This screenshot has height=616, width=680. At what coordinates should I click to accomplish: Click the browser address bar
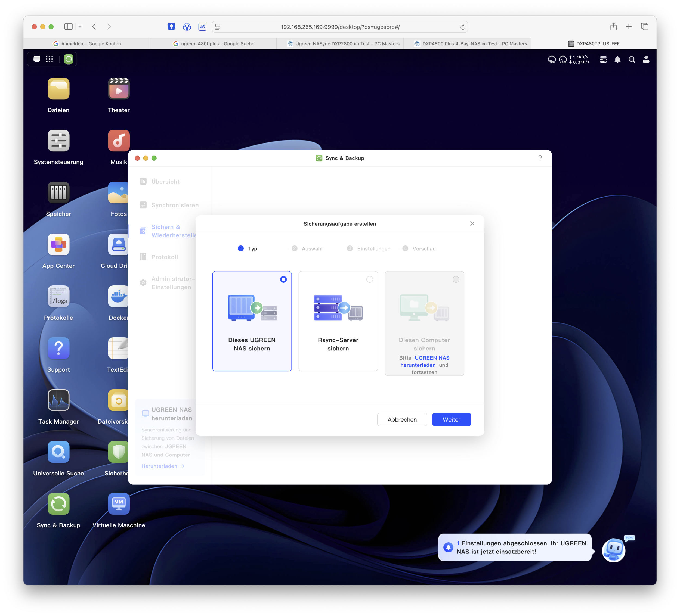[x=340, y=27]
